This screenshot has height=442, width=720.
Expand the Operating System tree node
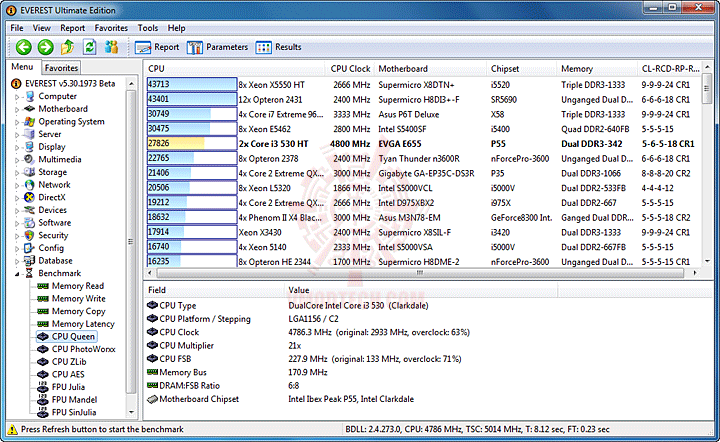click(x=17, y=122)
